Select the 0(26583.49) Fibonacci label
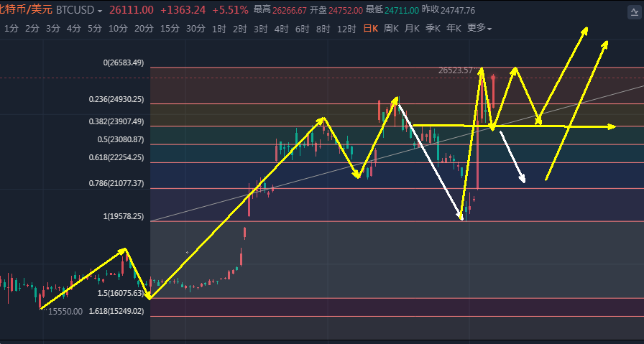The width and height of the screenshot is (644, 344). (124, 62)
